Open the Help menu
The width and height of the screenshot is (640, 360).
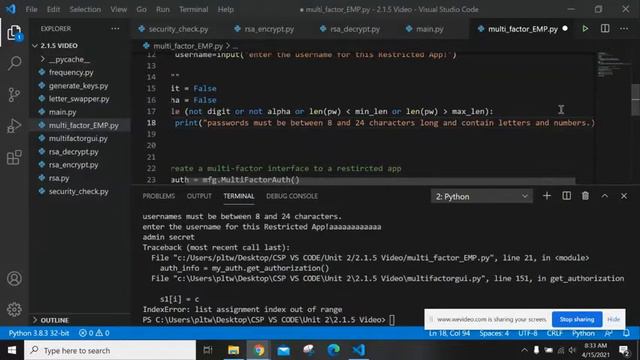[x=225, y=9]
